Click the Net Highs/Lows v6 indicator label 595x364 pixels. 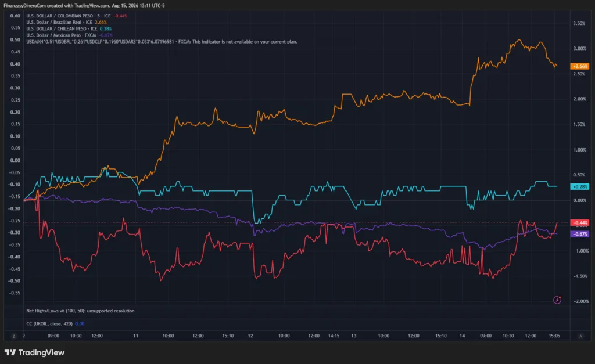pyautogui.click(x=80, y=311)
